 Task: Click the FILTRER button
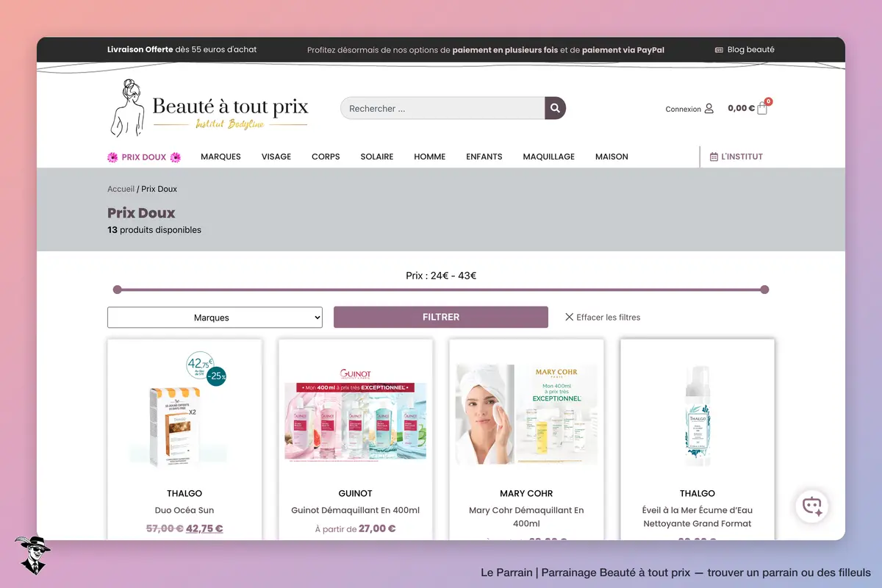click(441, 317)
